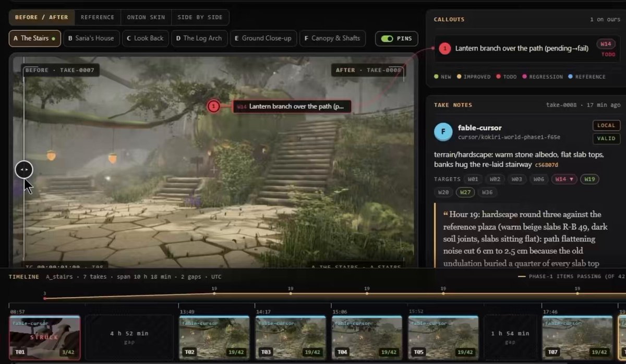Click red pin marker 1 on the viewport
The height and width of the screenshot is (364, 626).
pyautogui.click(x=213, y=106)
